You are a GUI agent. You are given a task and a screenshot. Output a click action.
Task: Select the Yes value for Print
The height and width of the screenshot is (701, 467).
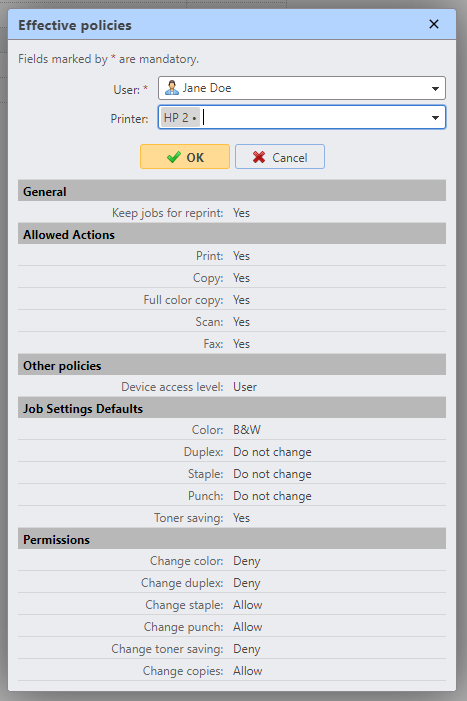(x=241, y=256)
